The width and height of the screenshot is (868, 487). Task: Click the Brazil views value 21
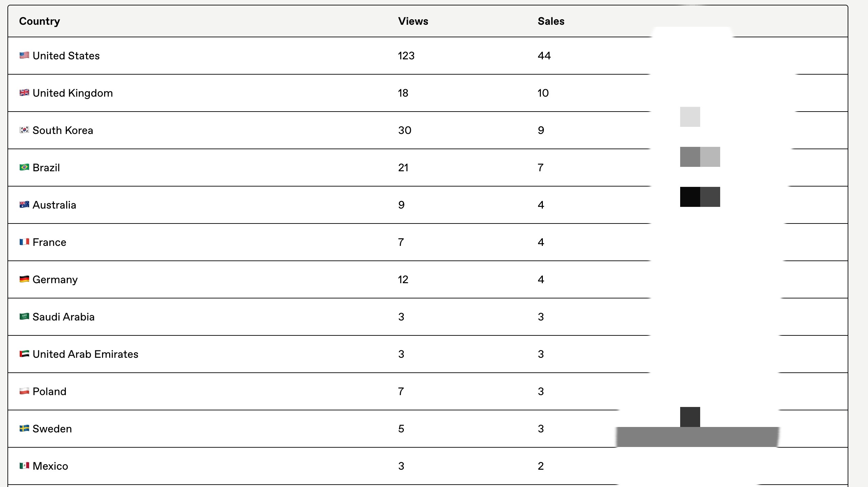[403, 168]
